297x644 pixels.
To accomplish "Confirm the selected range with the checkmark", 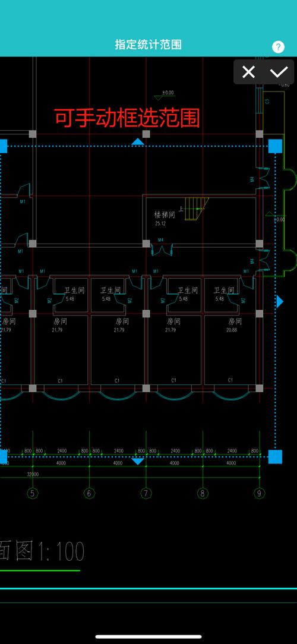I will (x=279, y=72).
